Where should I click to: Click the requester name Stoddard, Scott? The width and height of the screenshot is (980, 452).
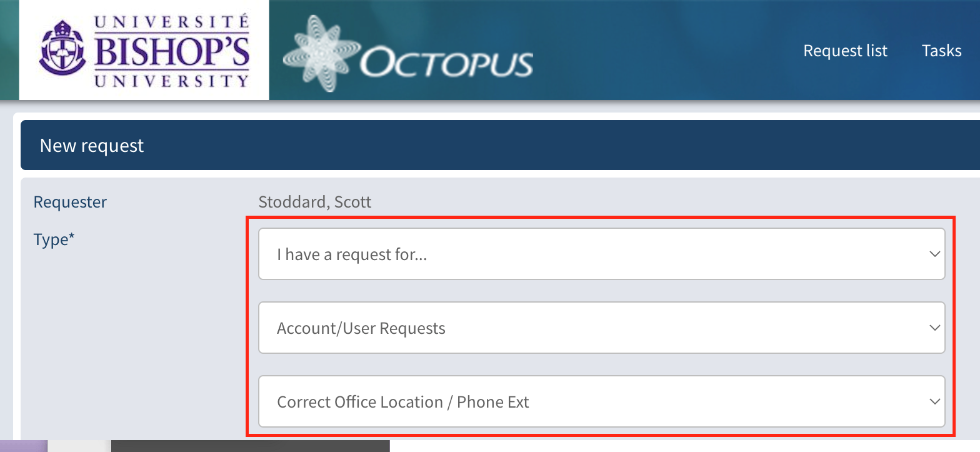[x=315, y=203]
